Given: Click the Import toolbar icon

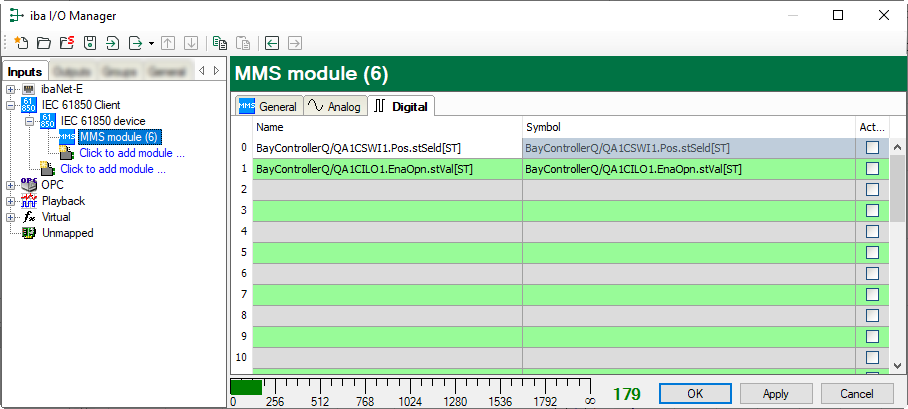Looking at the screenshot, I should click(113, 43).
